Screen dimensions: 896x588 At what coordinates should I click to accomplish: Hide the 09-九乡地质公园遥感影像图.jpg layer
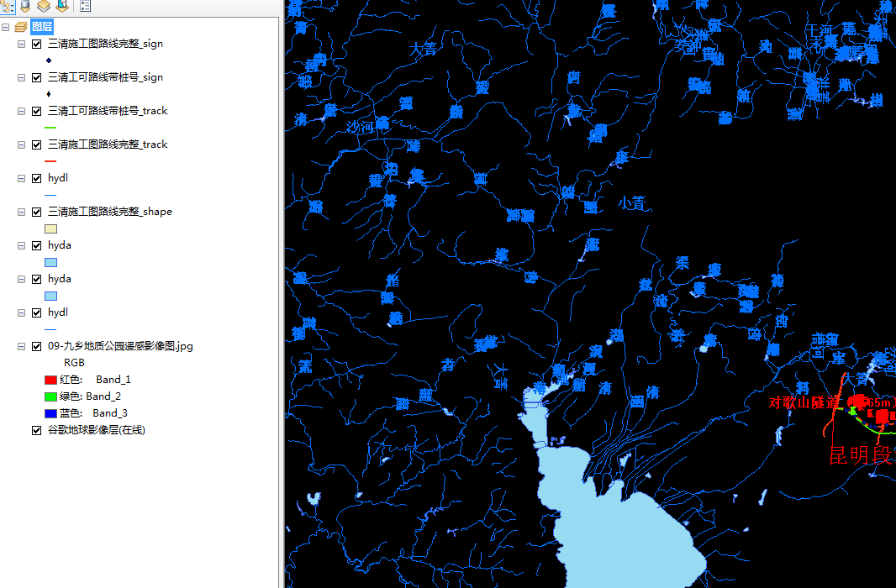(37, 346)
